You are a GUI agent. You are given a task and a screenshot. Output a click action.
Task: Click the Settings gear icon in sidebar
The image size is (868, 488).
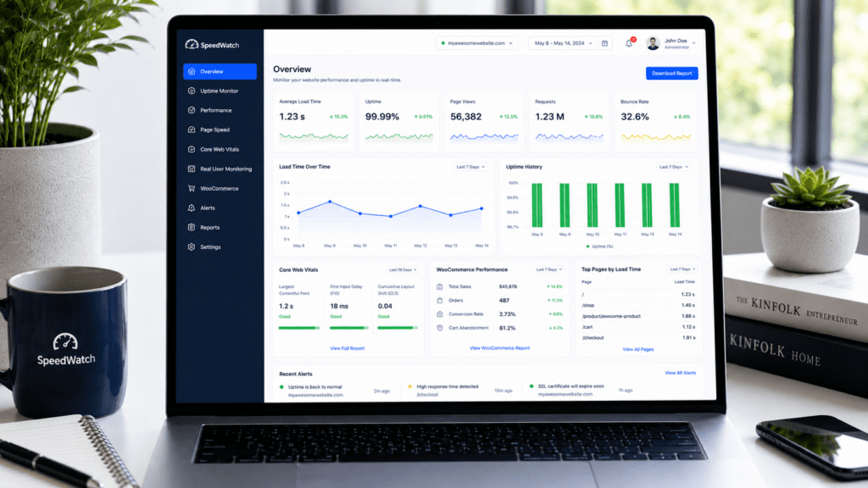192,247
